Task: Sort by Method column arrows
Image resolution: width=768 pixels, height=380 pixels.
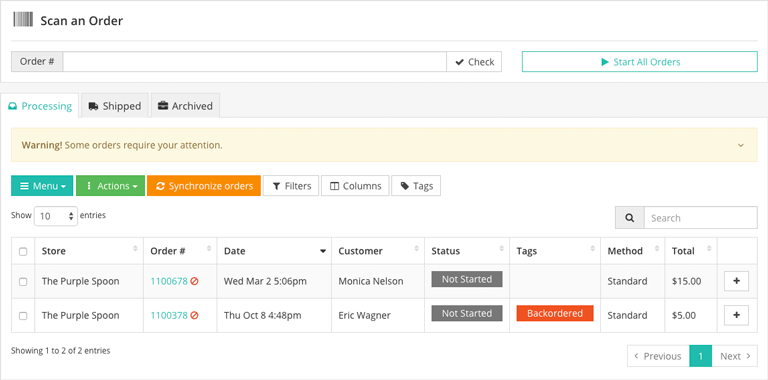Action: point(657,249)
